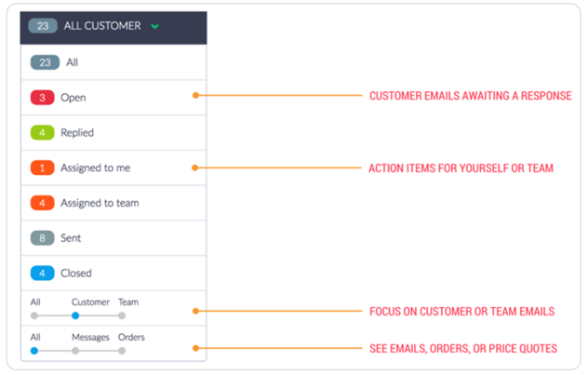Show Sent emails
Image resolution: width=588 pixels, height=375 pixels.
pos(72,238)
